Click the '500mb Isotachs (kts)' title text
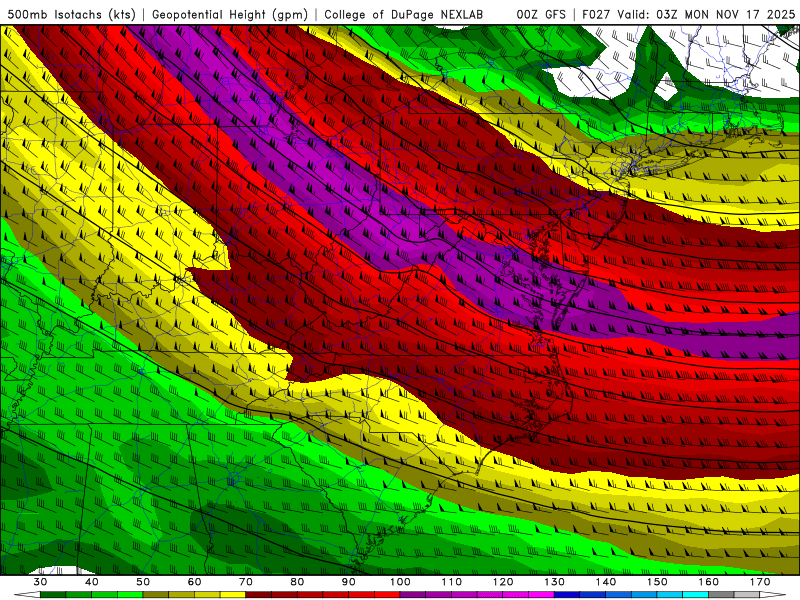 pyautogui.click(x=72, y=14)
